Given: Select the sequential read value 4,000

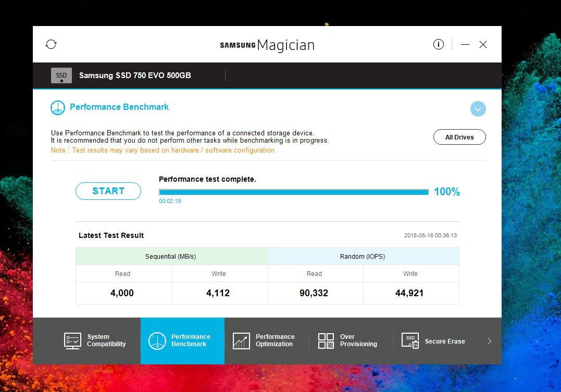Looking at the screenshot, I should pyautogui.click(x=122, y=293).
